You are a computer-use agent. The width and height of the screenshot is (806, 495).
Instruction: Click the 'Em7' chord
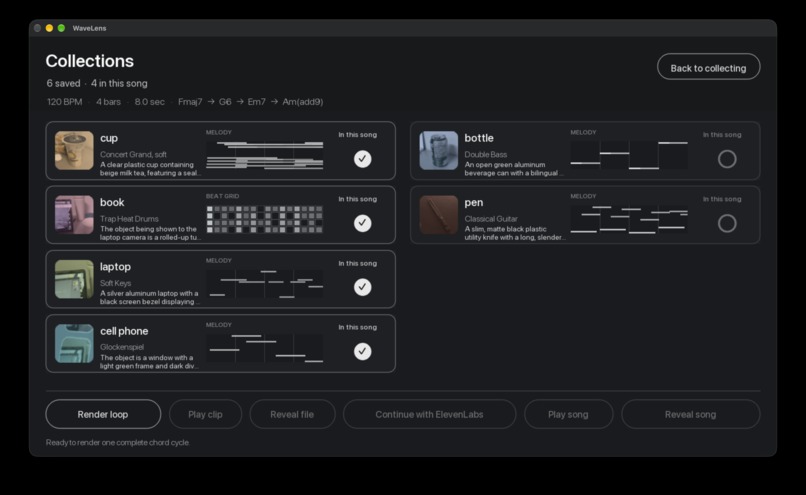tap(257, 102)
